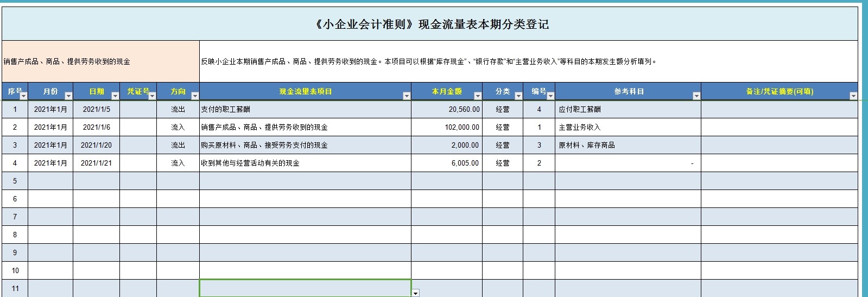Select the description cell starting with 反映小企业本期
This screenshot has width=868, height=297.
tap(529, 61)
